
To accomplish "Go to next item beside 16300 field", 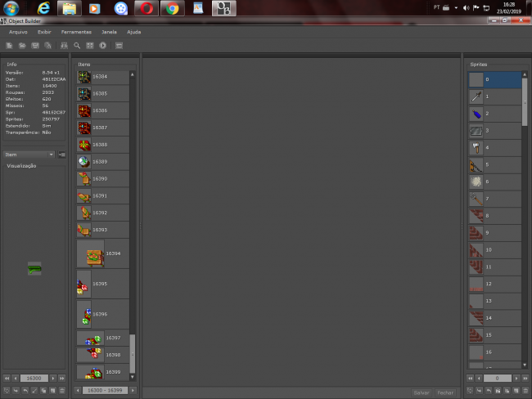I will click(53, 378).
